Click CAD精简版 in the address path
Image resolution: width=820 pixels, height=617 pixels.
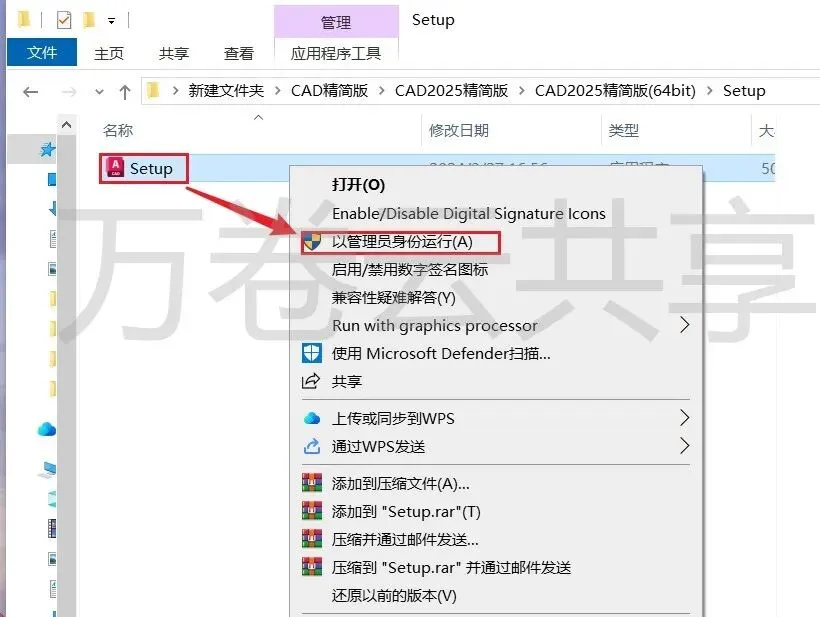click(x=329, y=90)
